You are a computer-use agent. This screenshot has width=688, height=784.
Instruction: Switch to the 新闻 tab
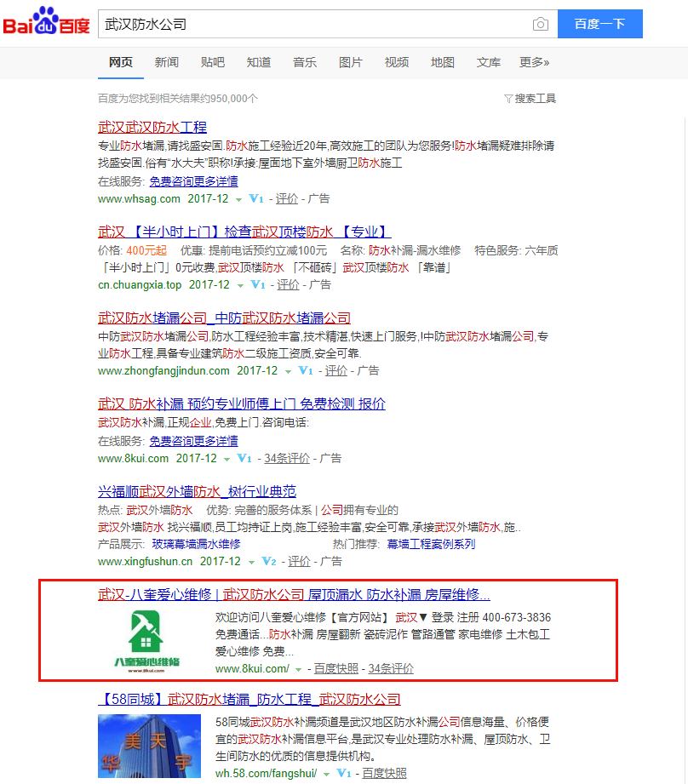[167, 62]
